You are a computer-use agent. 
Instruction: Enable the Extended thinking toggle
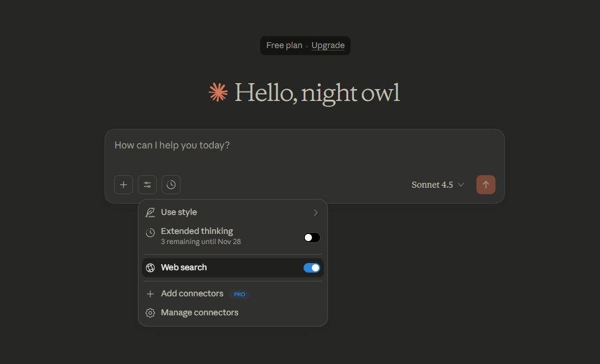(x=312, y=238)
